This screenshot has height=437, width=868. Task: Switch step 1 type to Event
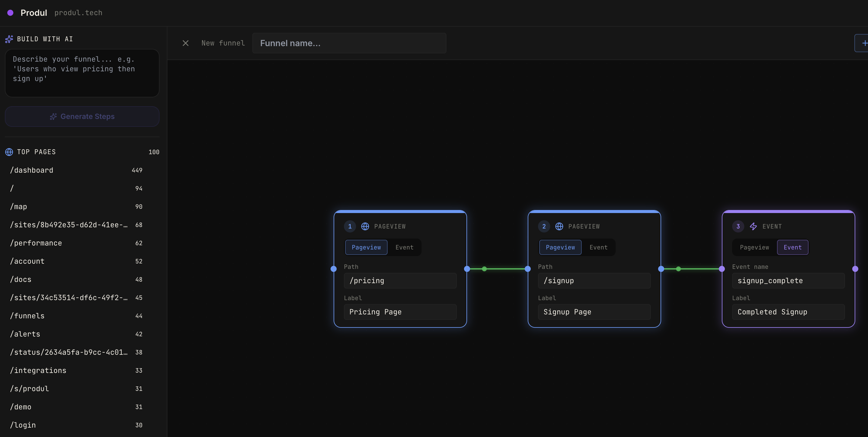click(404, 248)
